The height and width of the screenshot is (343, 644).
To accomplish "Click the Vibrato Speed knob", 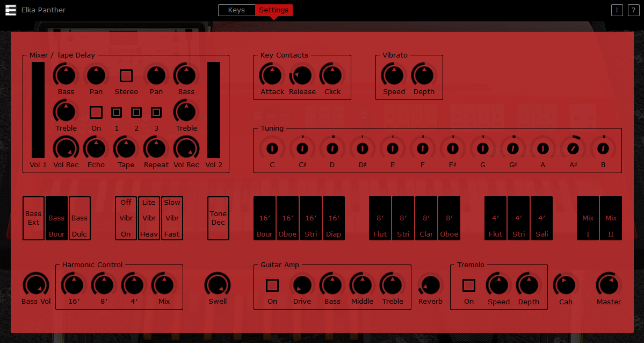I will [x=394, y=75].
